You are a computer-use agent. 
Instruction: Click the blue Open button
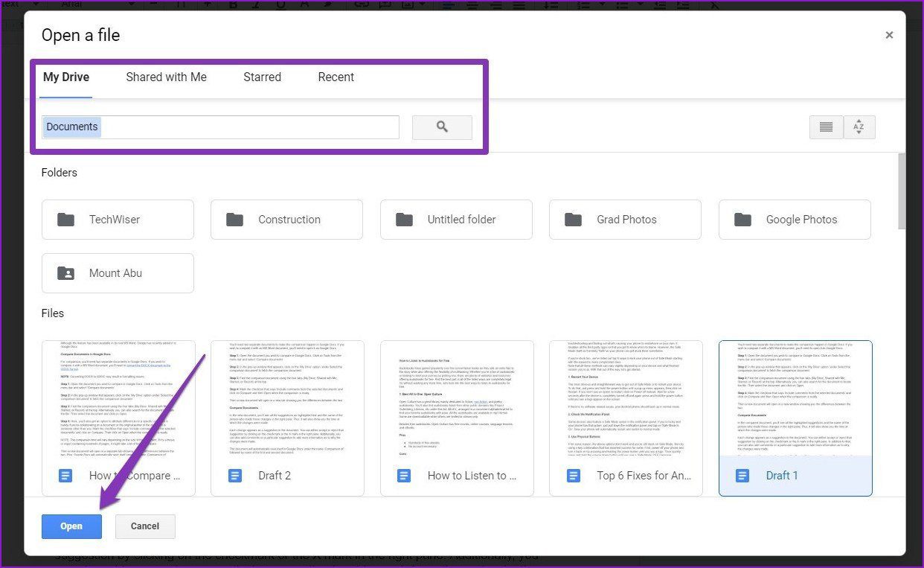click(71, 526)
